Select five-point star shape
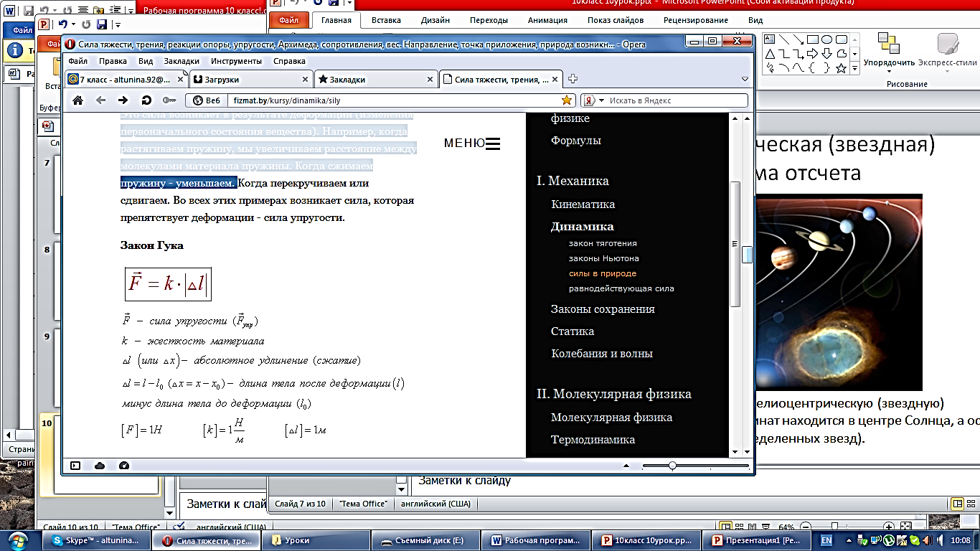The image size is (980, 551). tap(840, 68)
